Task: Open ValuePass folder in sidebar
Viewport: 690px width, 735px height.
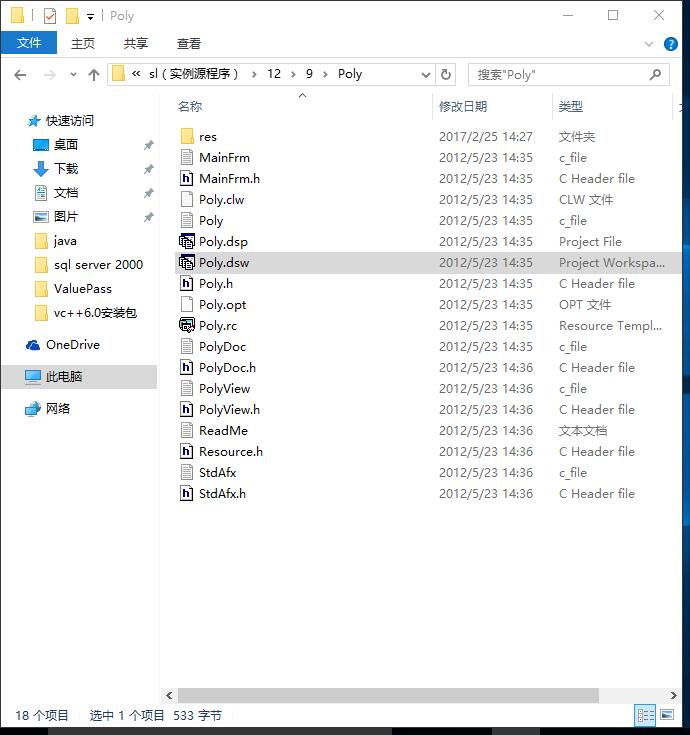Action: pos(73,289)
